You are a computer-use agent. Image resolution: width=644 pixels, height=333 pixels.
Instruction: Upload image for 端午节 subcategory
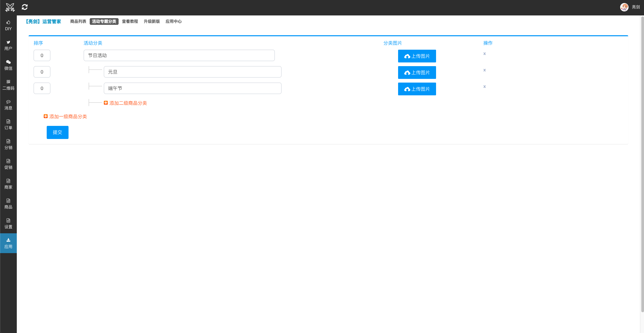[417, 89]
